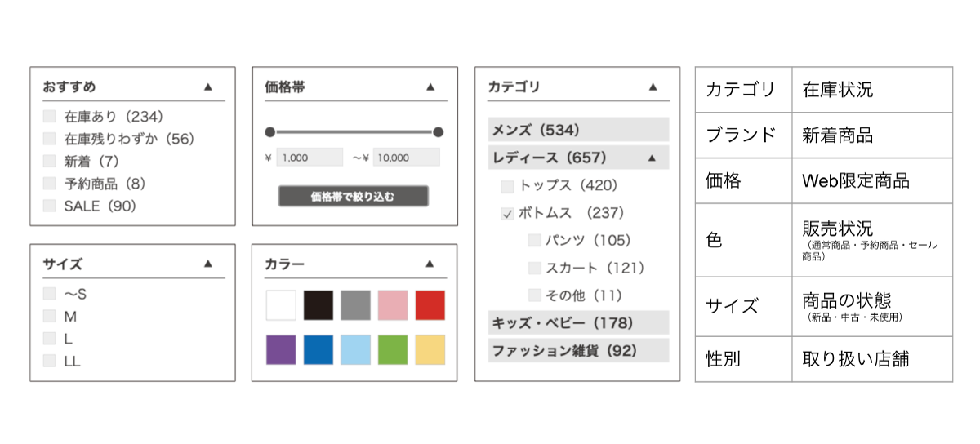The width and height of the screenshot is (980, 444).
Task: Click the 性別 table cell
Action: pos(743,359)
